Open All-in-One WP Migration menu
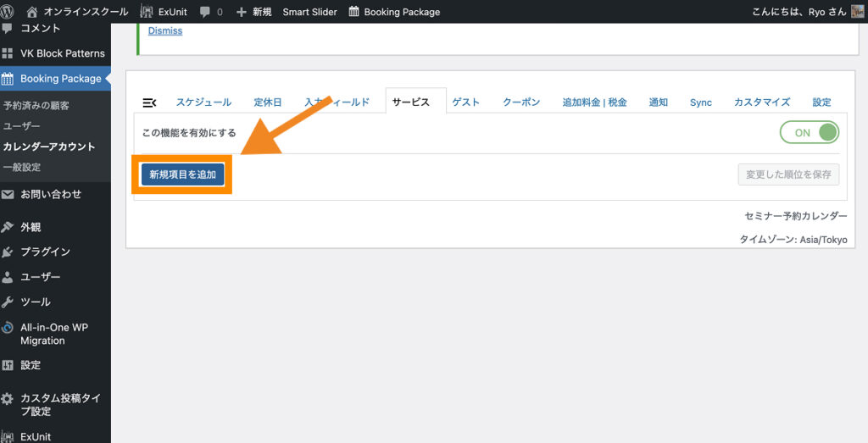 click(x=53, y=334)
